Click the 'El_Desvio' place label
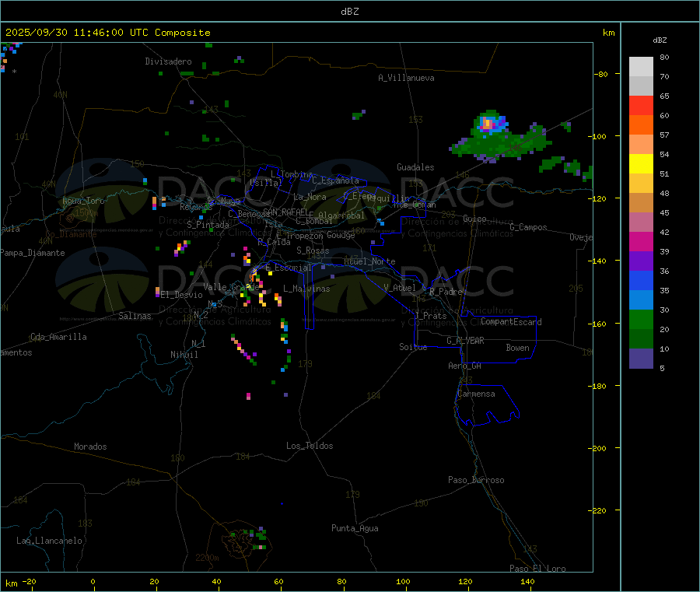 (182, 295)
